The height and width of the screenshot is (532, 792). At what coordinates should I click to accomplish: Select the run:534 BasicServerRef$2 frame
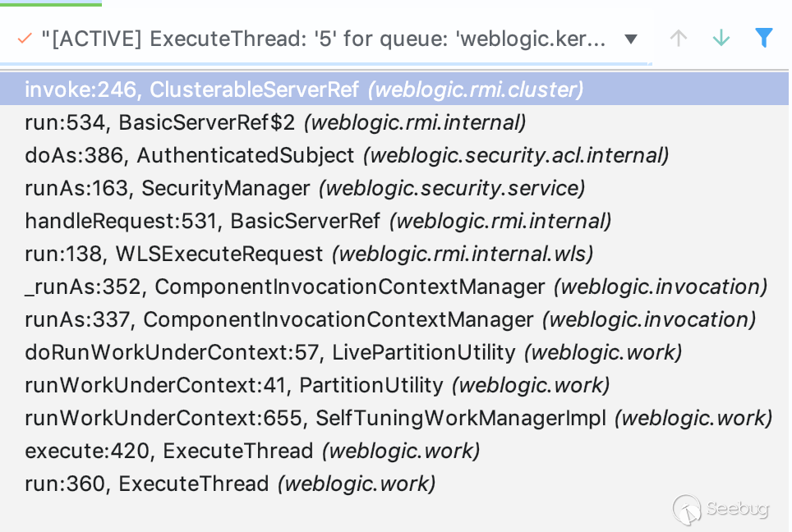[275, 122]
